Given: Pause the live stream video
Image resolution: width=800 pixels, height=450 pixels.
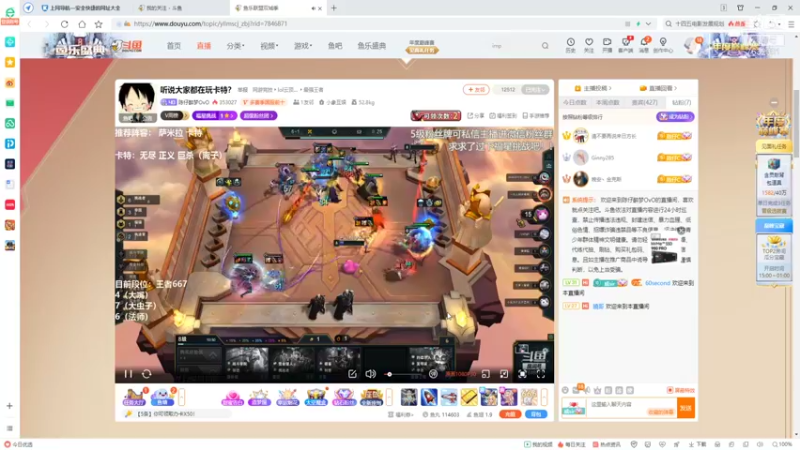Looking at the screenshot, I should click(x=128, y=374).
